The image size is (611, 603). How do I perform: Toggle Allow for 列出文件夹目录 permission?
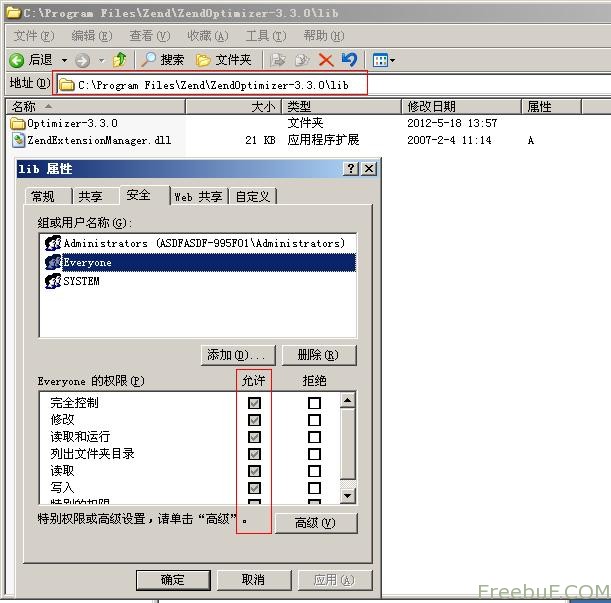[x=254, y=454]
